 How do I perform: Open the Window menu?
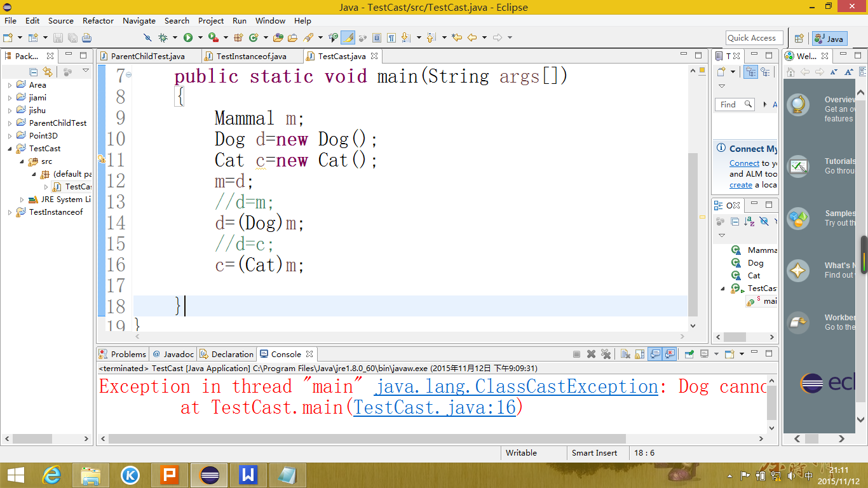click(x=270, y=20)
